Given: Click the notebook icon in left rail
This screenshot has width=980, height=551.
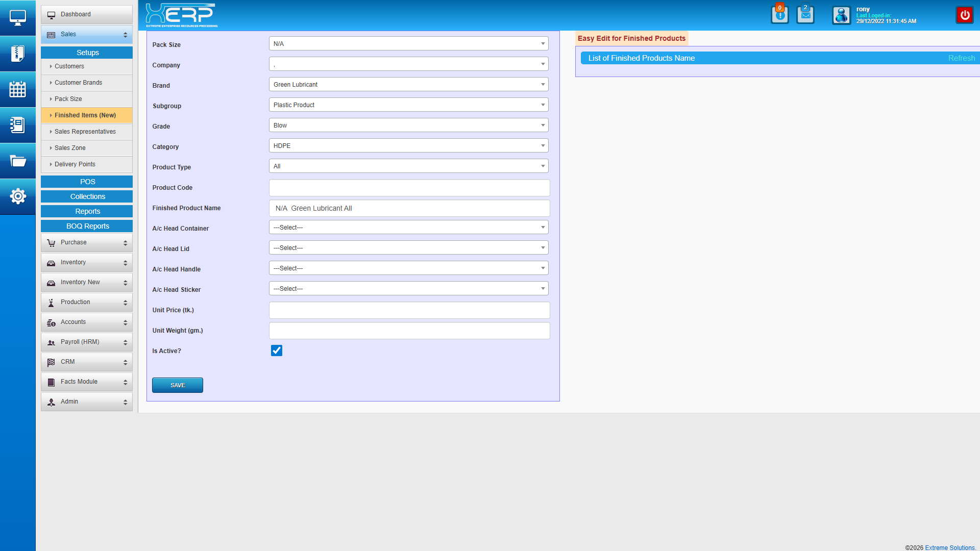Looking at the screenshot, I should coord(17,125).
